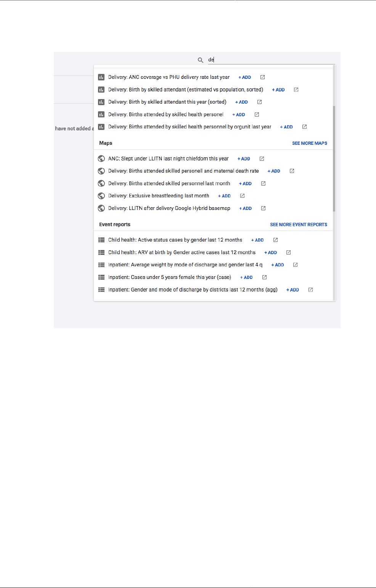Viewport: 376px width, 588px height.
Task: Add 'Delivery: Births attended skilled personell and maternal death rate' map
Action: (274, 171)
